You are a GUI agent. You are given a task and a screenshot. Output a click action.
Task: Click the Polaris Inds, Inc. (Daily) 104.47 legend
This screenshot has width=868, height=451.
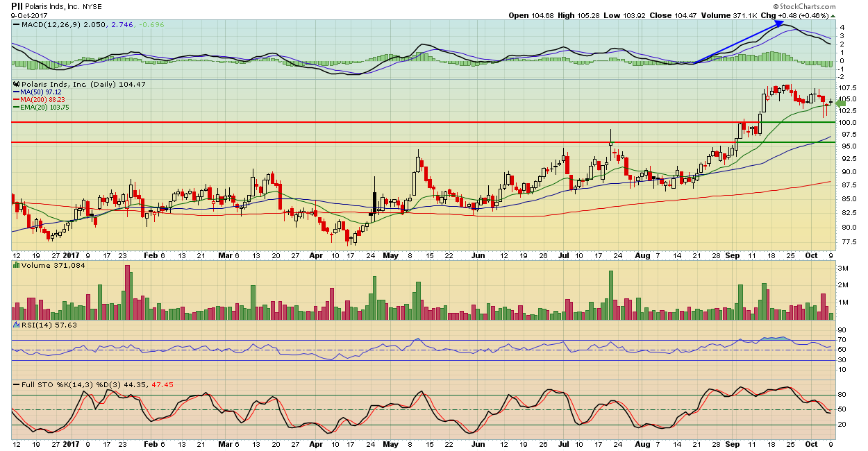pos(83,84)
